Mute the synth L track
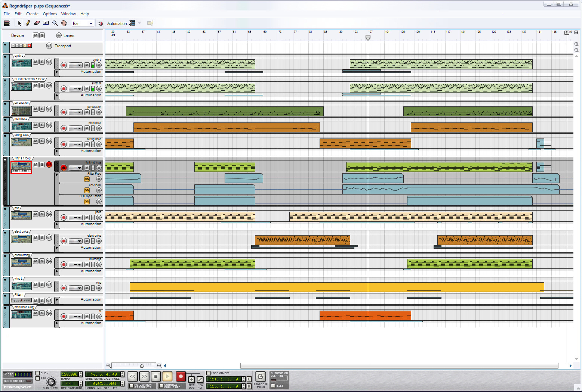 36,62
